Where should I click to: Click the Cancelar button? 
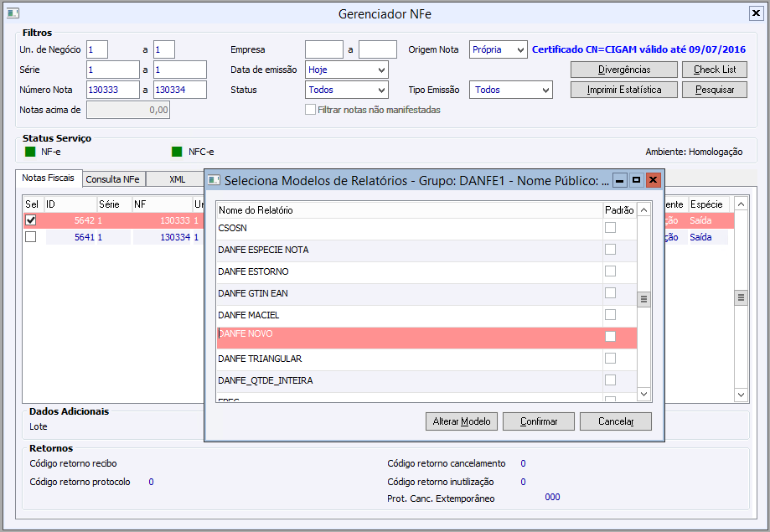point(616,421)
